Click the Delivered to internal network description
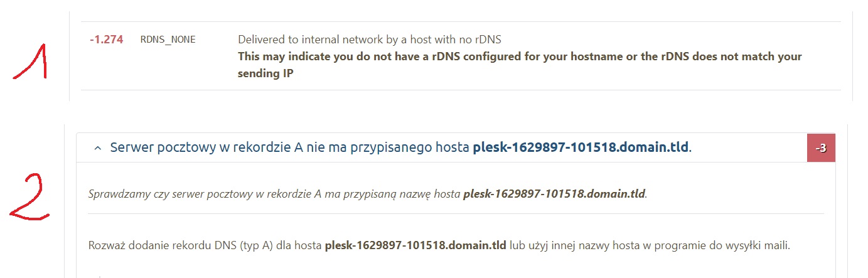 pos(370,40)
